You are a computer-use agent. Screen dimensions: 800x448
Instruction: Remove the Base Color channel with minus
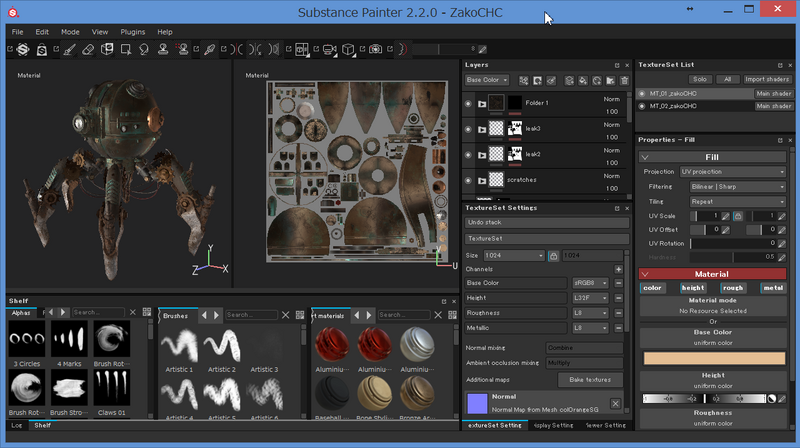coord(618,283)
